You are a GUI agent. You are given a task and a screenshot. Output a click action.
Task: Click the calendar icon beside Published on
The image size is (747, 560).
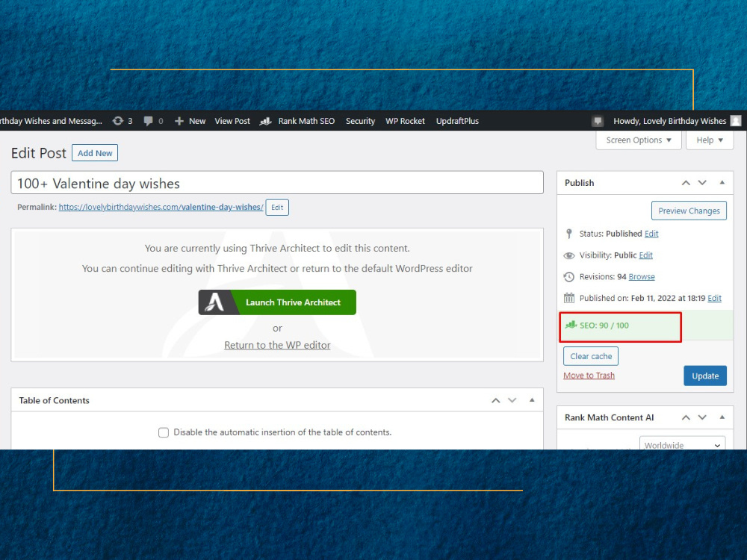[x=568, y=298]
